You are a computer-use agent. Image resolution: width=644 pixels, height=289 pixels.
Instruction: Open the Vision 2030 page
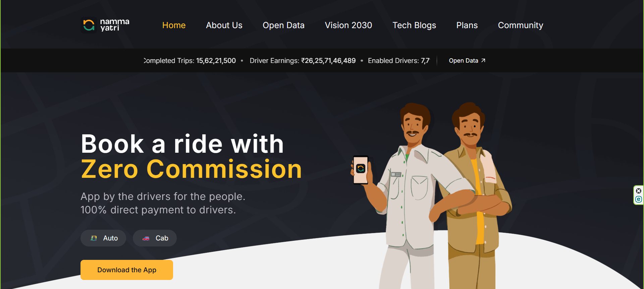348,25
